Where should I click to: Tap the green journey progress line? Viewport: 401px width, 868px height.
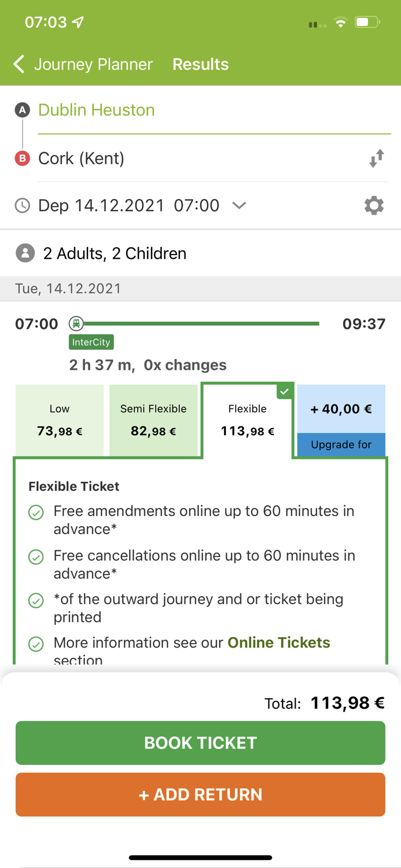tap(203, 323)
